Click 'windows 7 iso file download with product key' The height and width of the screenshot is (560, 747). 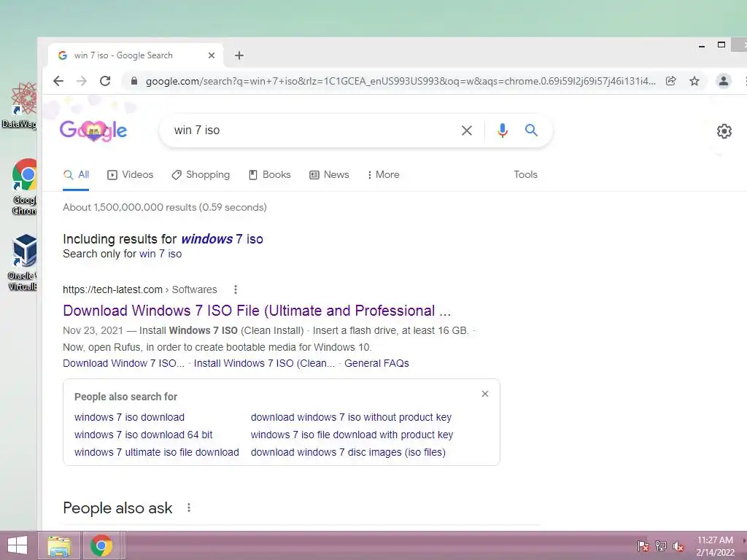tap(352, 435)
